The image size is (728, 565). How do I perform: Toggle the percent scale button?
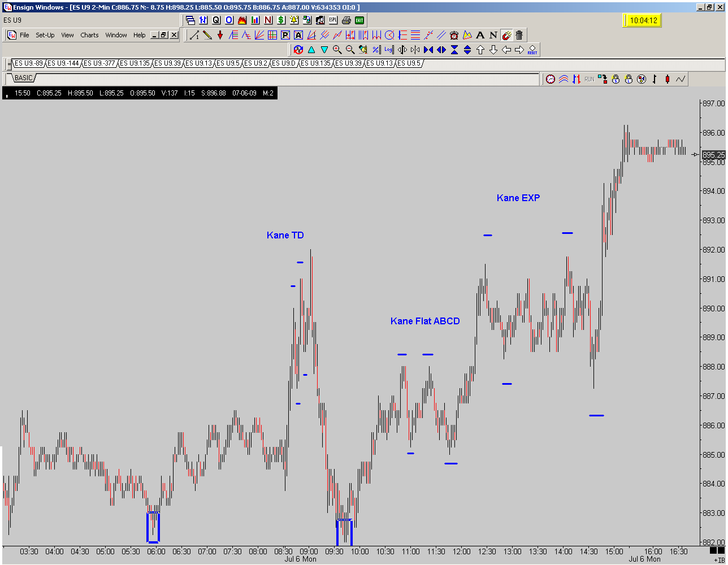376,50
